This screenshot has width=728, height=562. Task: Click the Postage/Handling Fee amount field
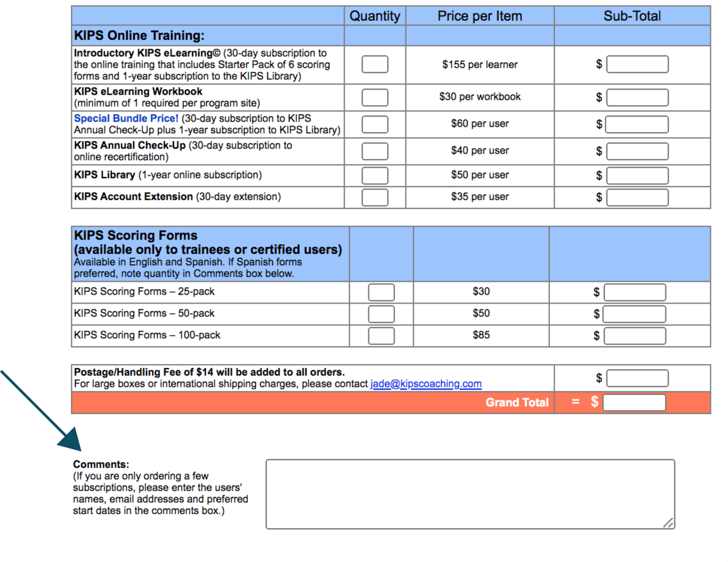click(x=638, y=378)
